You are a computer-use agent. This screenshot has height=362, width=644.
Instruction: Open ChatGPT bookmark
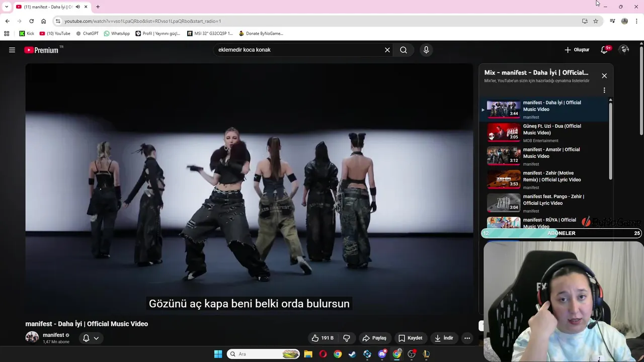point(87,33)
